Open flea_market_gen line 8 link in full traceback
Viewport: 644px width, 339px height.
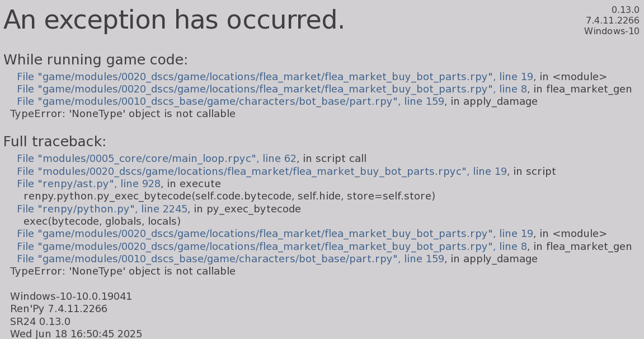(x=274, y=247)
